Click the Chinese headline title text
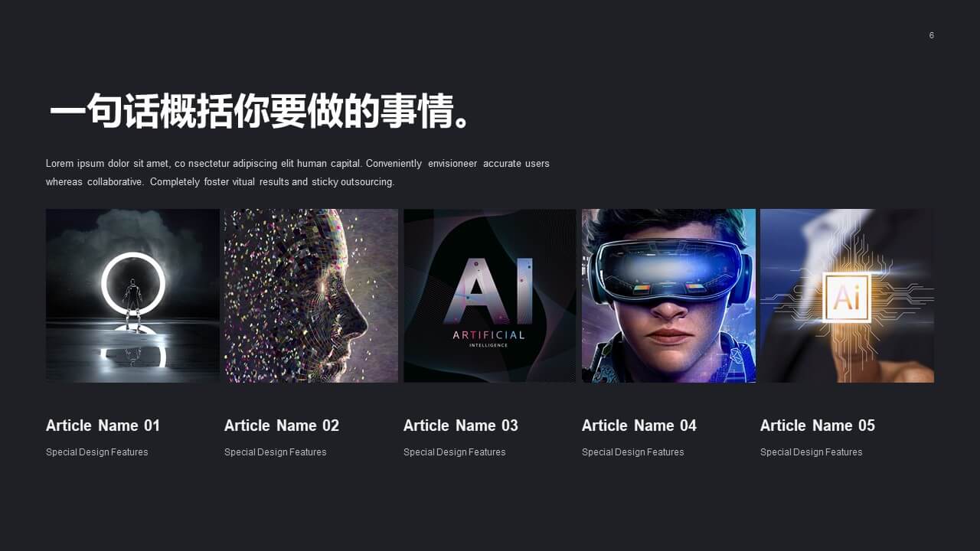Viewport: 980px width, 551px height. click(260, 112)
